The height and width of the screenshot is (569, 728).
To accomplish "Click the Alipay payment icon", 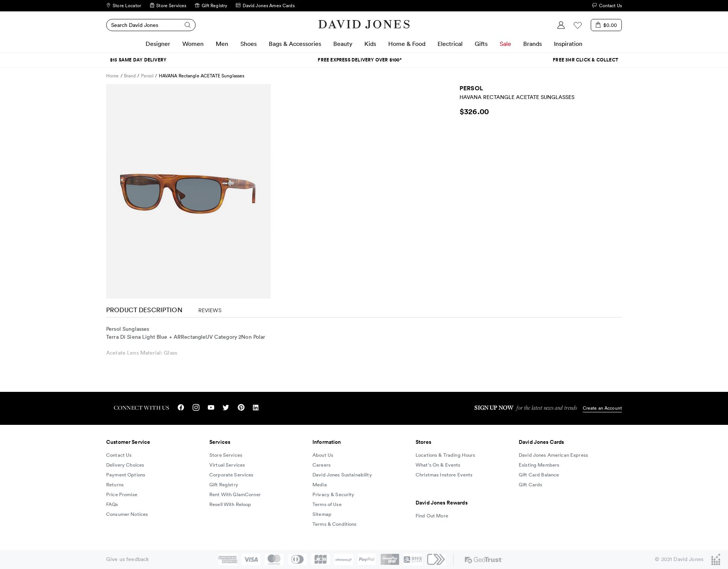I will click(413, 560).
